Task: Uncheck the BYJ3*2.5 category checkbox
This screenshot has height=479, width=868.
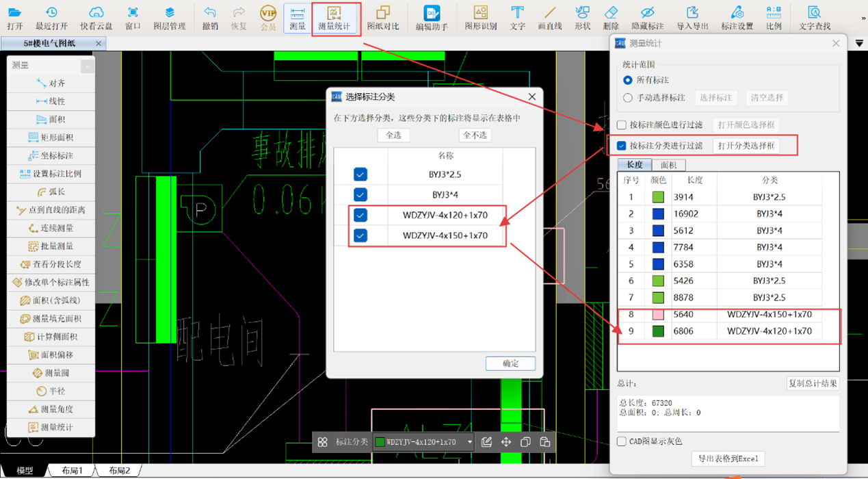Action: coord(360,174)
